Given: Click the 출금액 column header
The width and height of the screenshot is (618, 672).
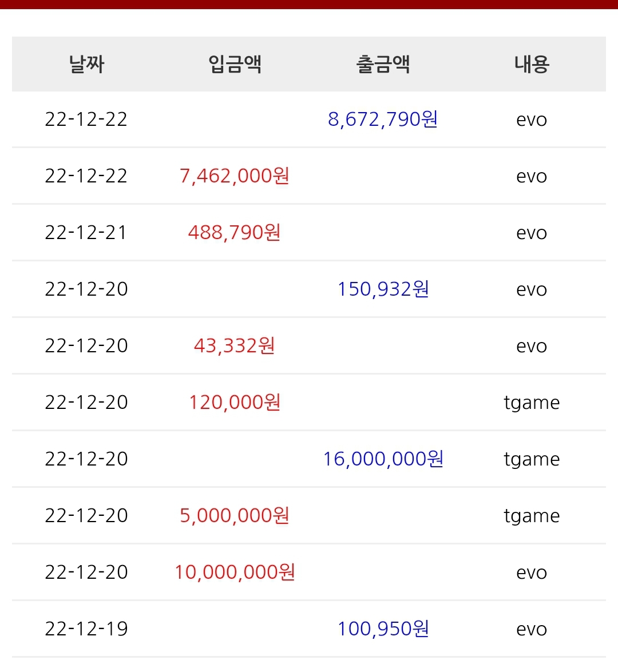Looking at the screenshot, I should coord(383,64).
